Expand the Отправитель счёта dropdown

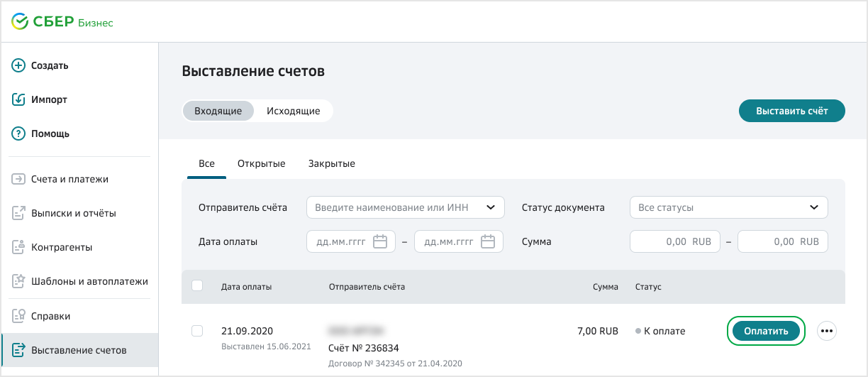click(x=490, y=207)
